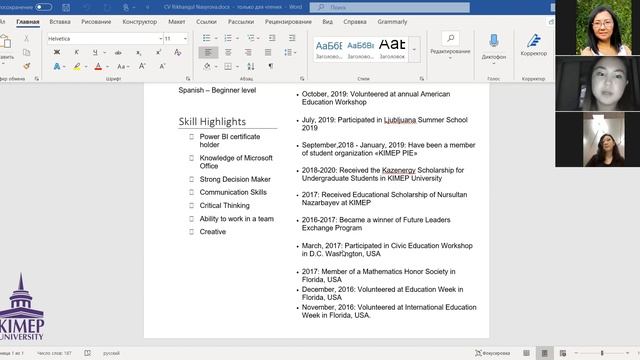Image resolution: width=640 pixels, height=360 pixels.
Task: Toggle show paragraph marks ¶
Action: pyautogui.click(x=271, y=66)
